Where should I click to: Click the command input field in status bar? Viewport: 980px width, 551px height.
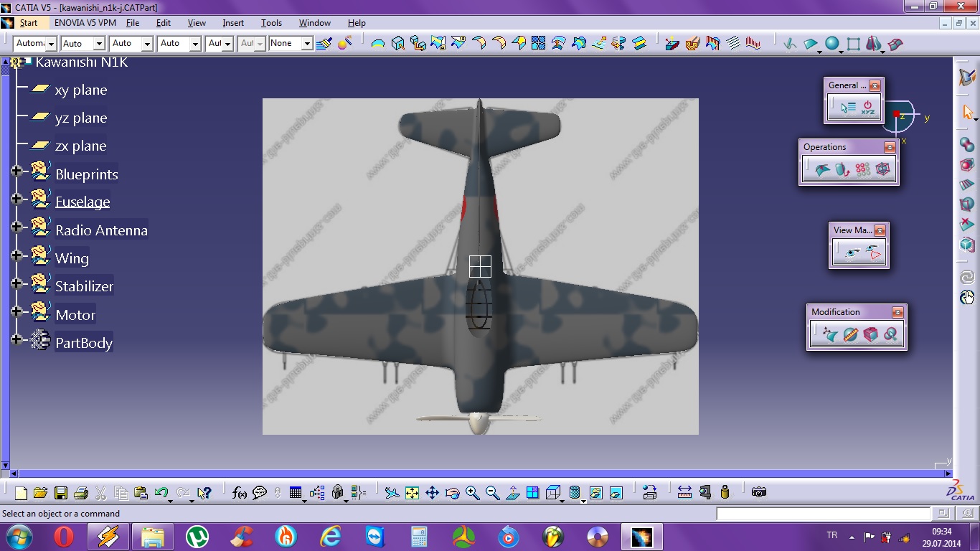tap(823, 514)
